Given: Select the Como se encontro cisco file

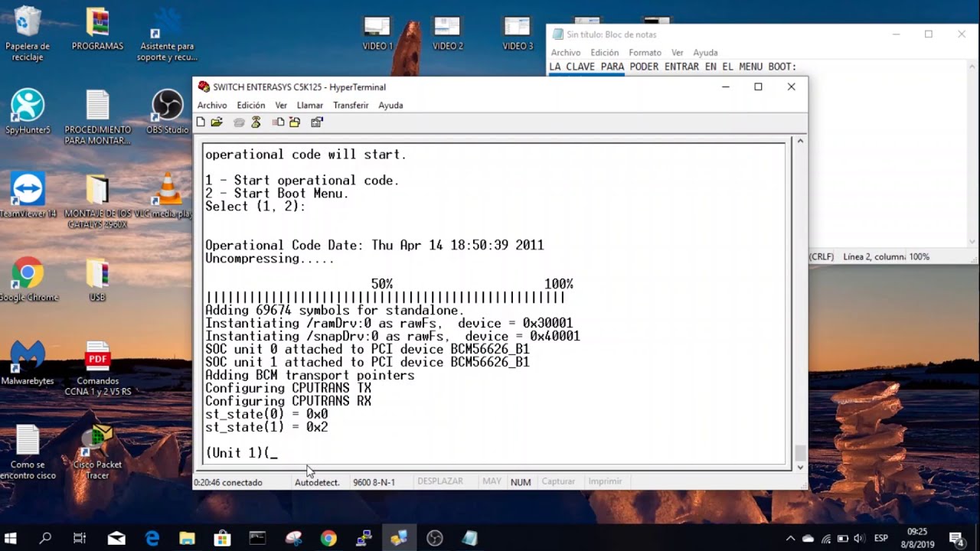Looking at the screenshot, I should 28,452.
